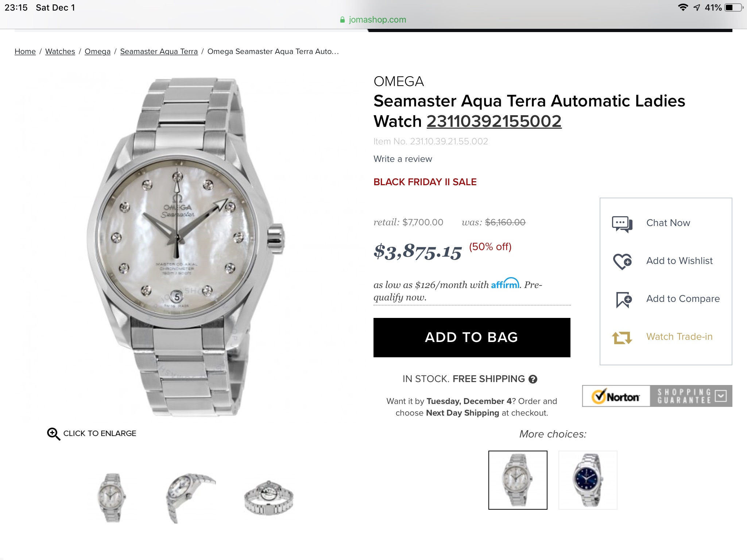
Task: Select the white dial watch choice
Action: pos(518,480)
